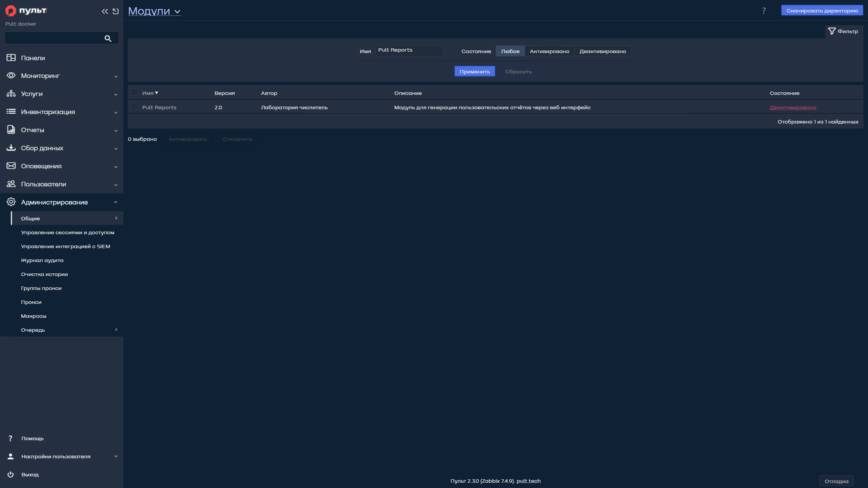Image resolution: width=868 pixels, height=488 pixels.
Task: Collapse the sidebar with double-chevron icon
Action: (105, 11)
